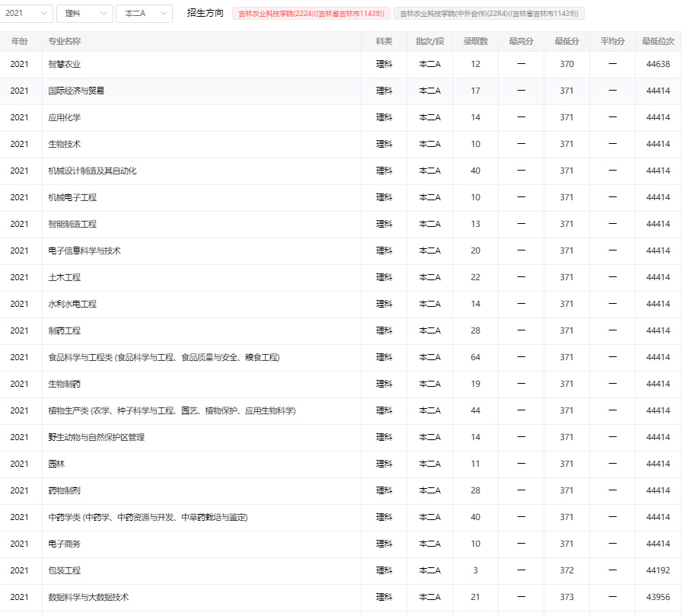Select the 中药学类 major row
The height and width of the screenshot is (616, 686).
(340, 518)
